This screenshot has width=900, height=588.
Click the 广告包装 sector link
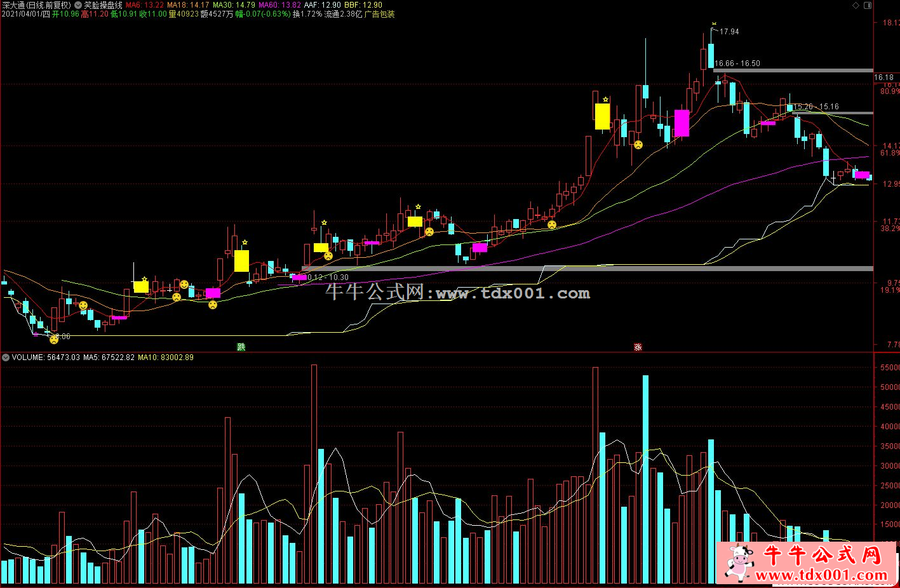point(379,14)
